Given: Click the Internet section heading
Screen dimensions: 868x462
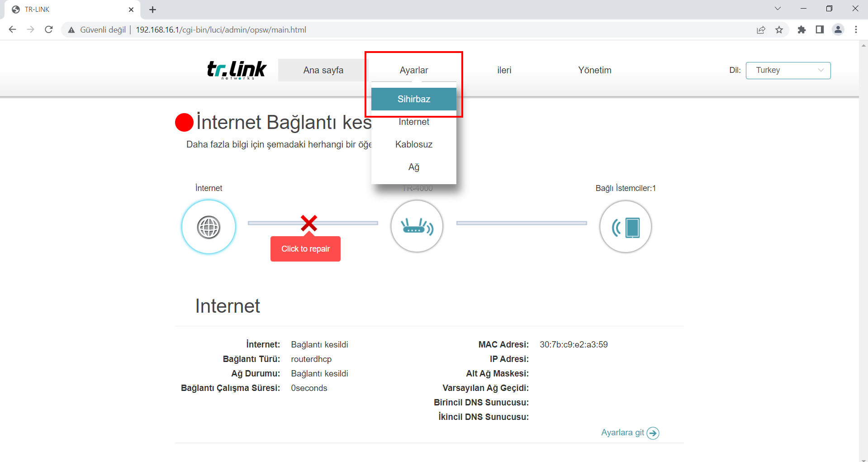Looking at the screenshot, I should click(228, 306).
